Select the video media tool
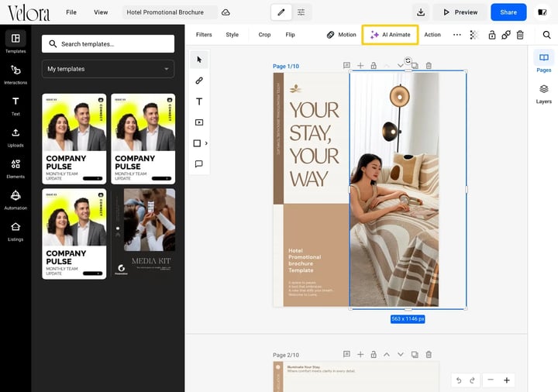 click(x=199, y=122)
